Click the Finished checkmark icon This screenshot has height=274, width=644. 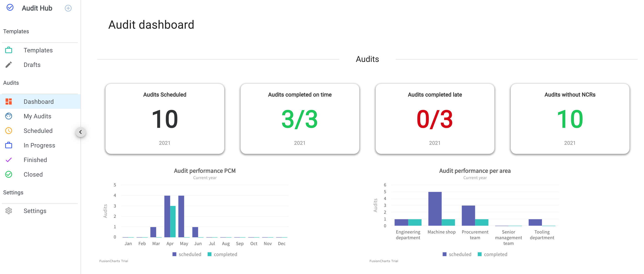click(x=8, y=160)
